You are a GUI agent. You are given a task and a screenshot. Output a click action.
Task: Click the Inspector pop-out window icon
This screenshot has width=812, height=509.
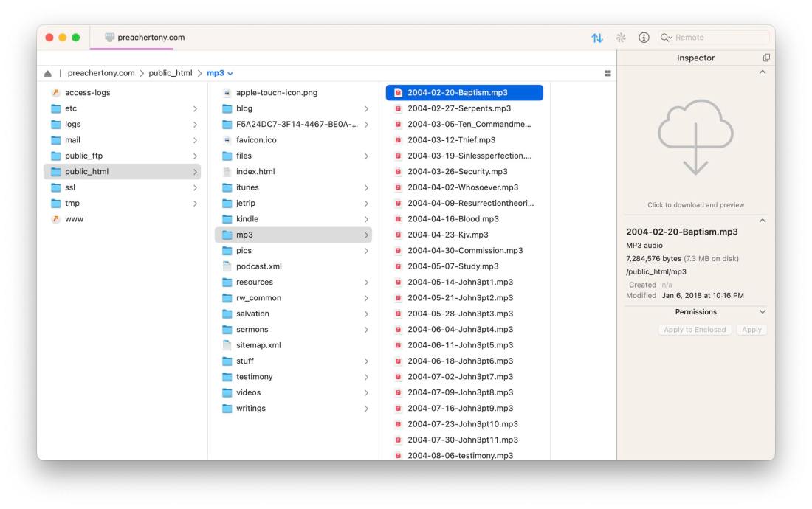pos(766,58)
